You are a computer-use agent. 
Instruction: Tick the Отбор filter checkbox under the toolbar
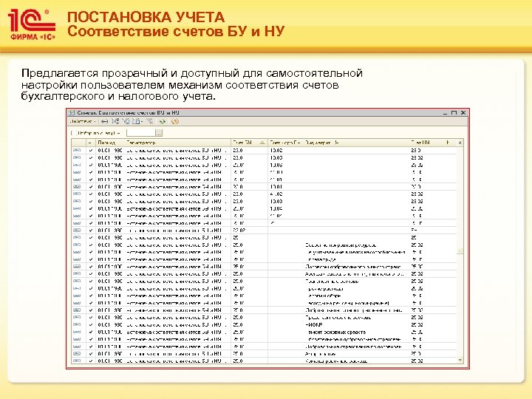coord(72,133)
